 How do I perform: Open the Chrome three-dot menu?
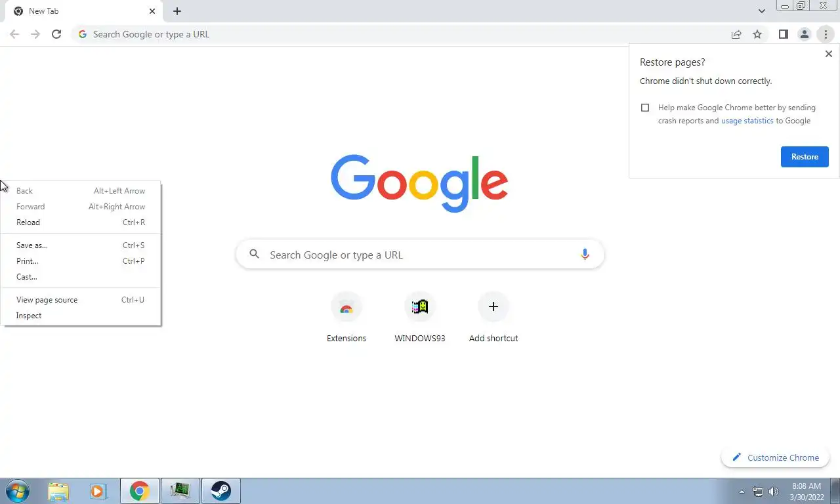[826, 34]
